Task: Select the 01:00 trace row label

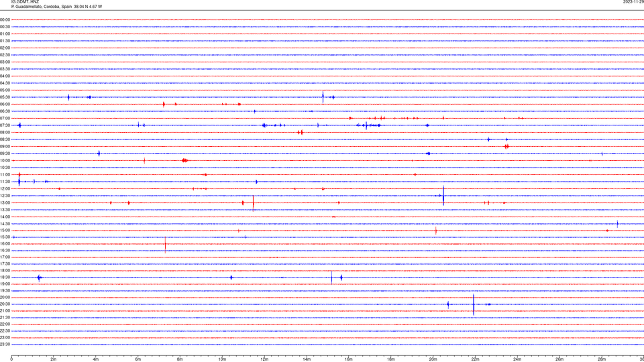Action: [x=5, y=34]
